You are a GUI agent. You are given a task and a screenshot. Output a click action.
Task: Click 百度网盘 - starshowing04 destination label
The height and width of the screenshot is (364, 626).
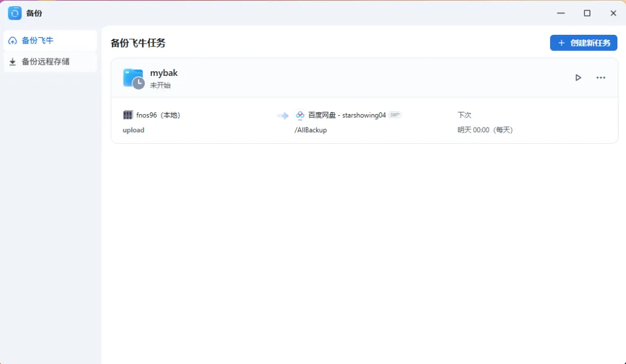click(347, 115)
